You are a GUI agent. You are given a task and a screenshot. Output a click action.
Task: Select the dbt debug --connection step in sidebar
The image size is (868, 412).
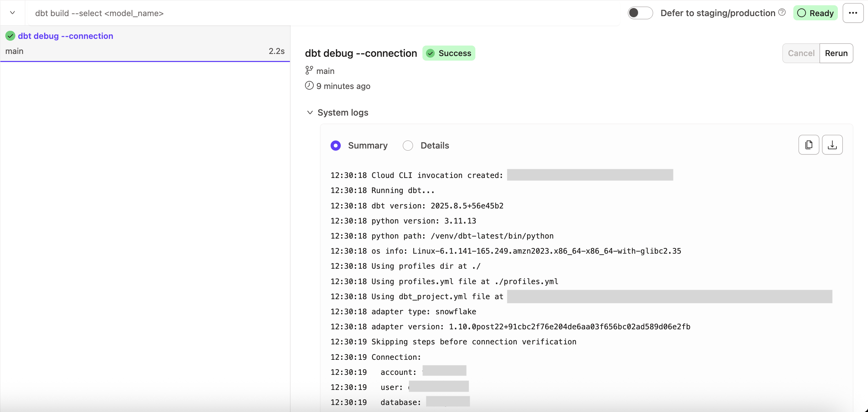(65, 36)
